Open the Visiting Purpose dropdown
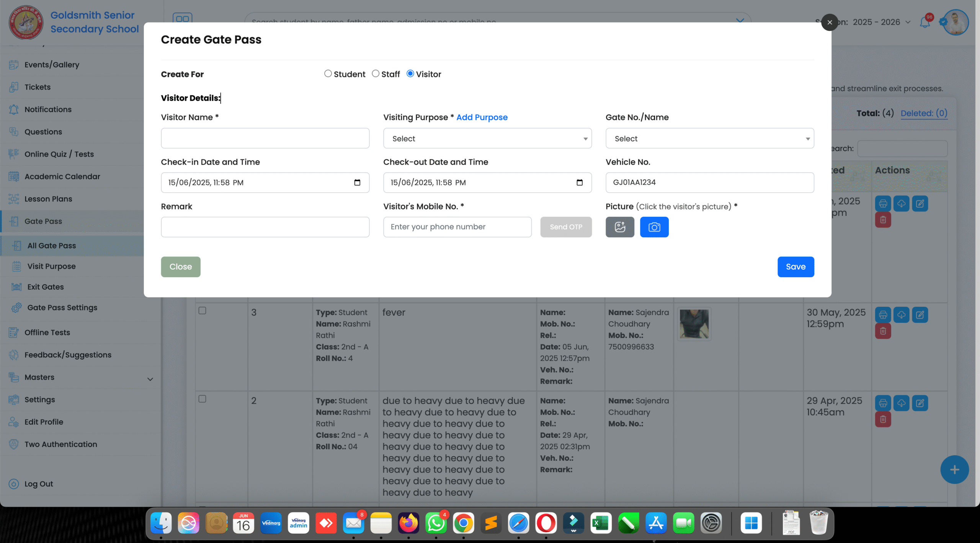The width and height of the screenshot is (980, 543). 487,138
